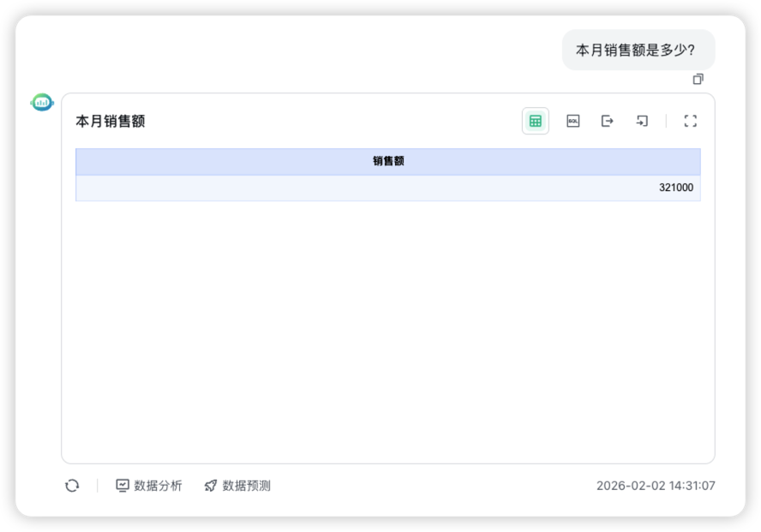Image resolution: width=761 pixels, height=532 pixels.
Task: Click the 销售额 column header
Action: [x=388, y=161]
